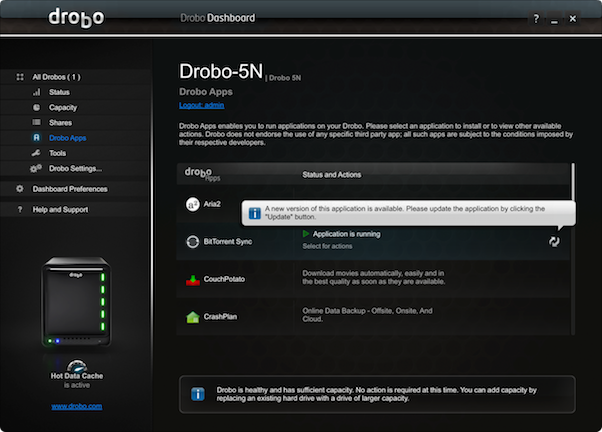Open All Drobos (1) list

pos(56,77)
